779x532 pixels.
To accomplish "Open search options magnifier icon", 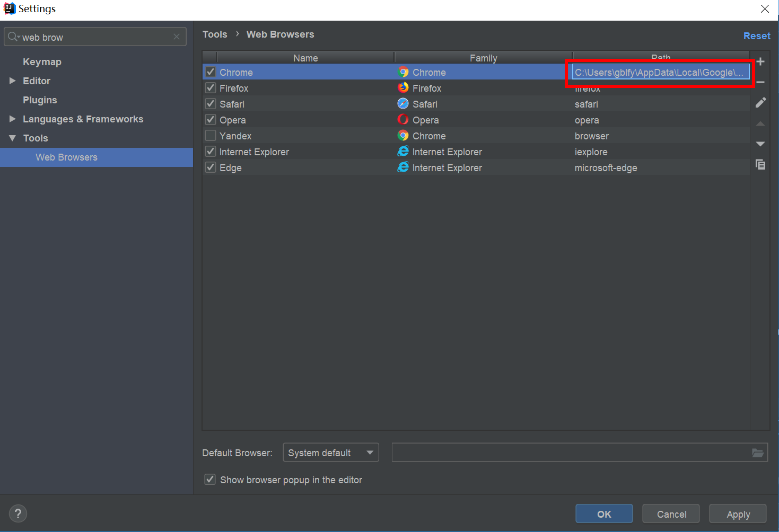I will [x=14, y=37].
